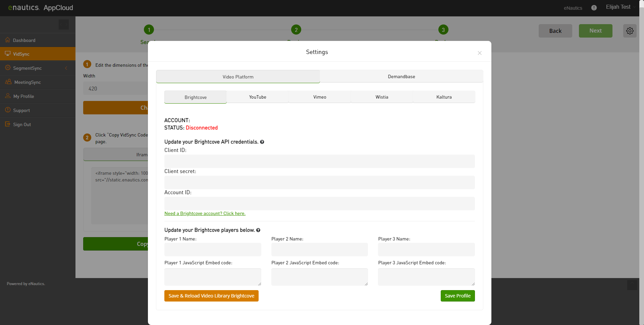Screen dimensions: 644x325
Task: Click help icon beside Brightcove API credentials
Action: [262, 142]
